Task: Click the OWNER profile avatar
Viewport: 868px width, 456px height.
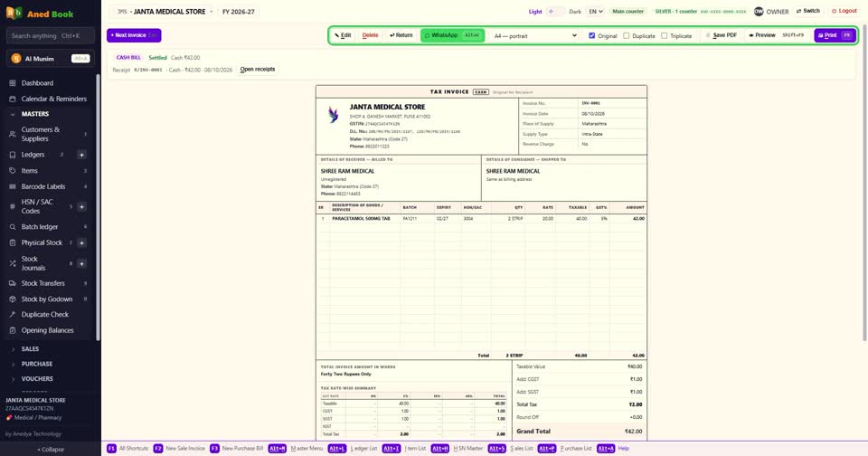Action: [759, 11]
